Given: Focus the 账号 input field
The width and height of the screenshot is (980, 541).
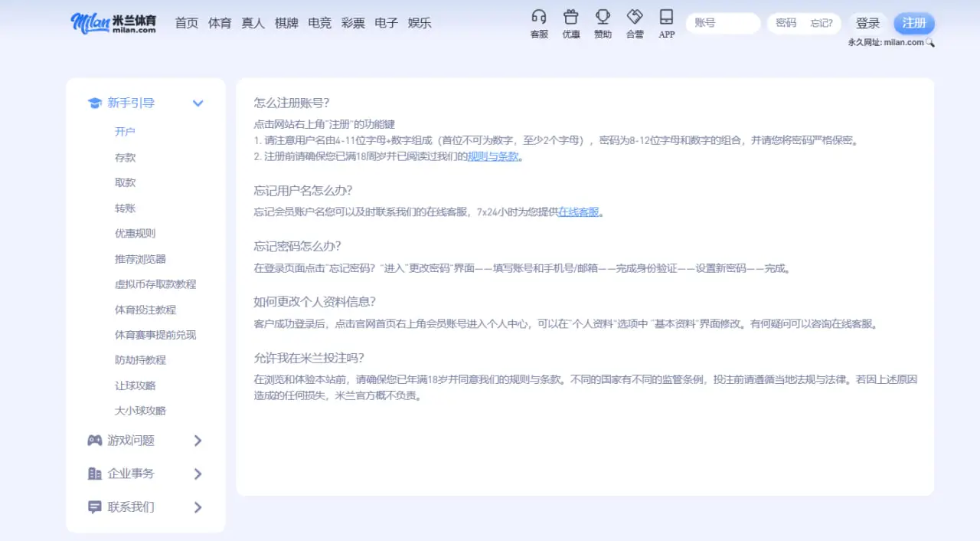Looking at the screenshot, I should click(723, 23).
